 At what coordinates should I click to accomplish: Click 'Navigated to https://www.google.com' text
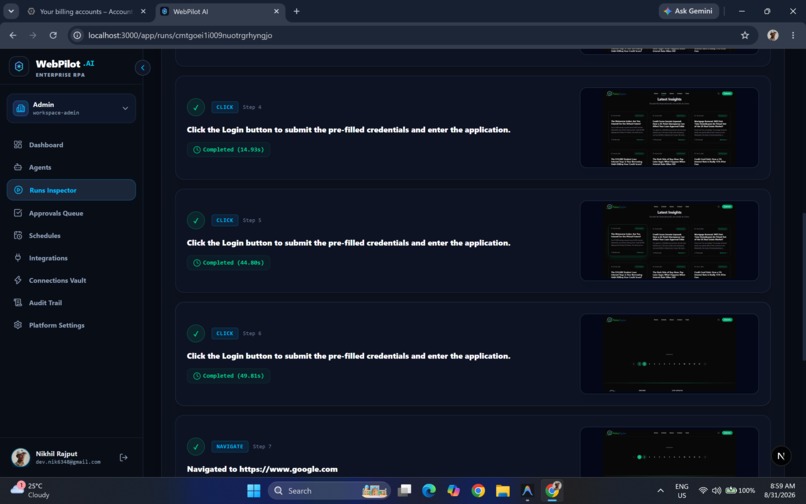pos(262,469)
